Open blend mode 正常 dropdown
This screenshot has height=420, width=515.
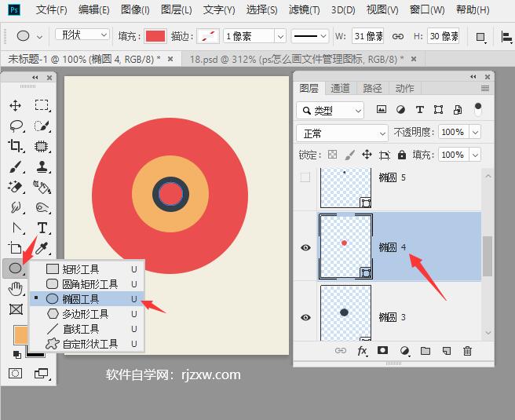pyautogui.click(x=342, y=133)
